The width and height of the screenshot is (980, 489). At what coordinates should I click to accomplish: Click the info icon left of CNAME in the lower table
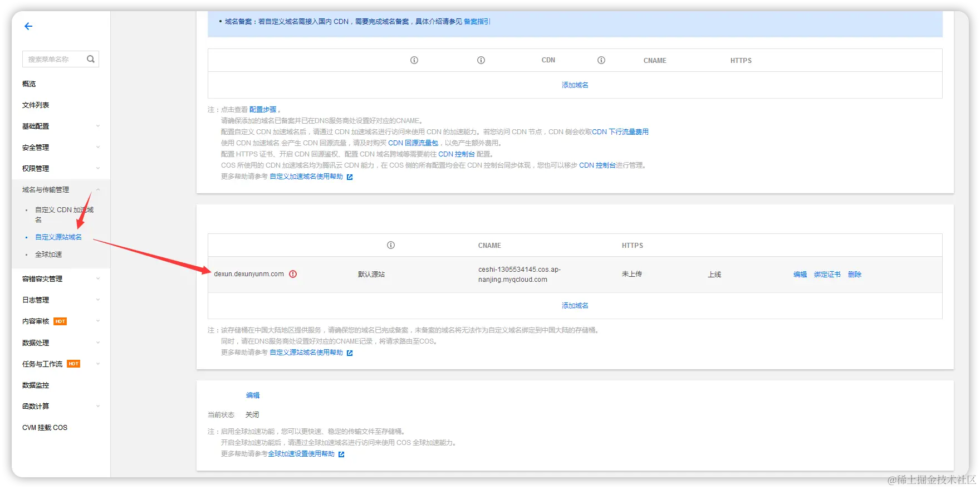391,245
